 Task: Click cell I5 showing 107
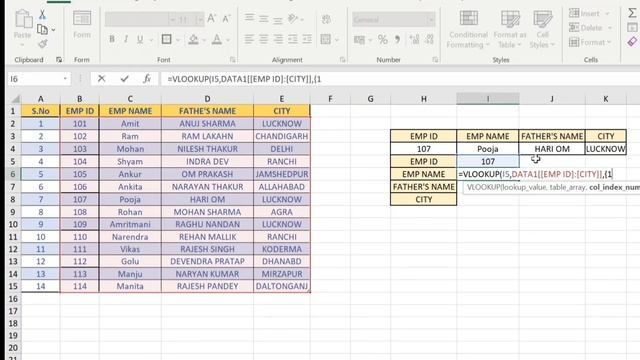[x=488, y=162]
